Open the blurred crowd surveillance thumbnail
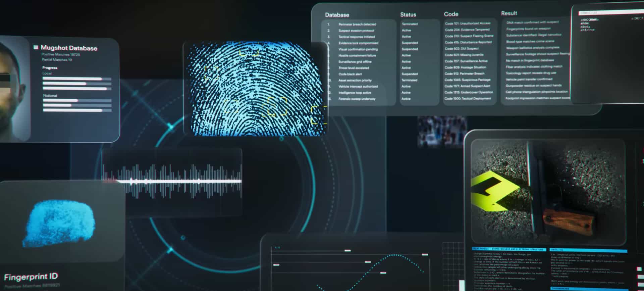Screen dimensions: 644x291 [442, 131]
